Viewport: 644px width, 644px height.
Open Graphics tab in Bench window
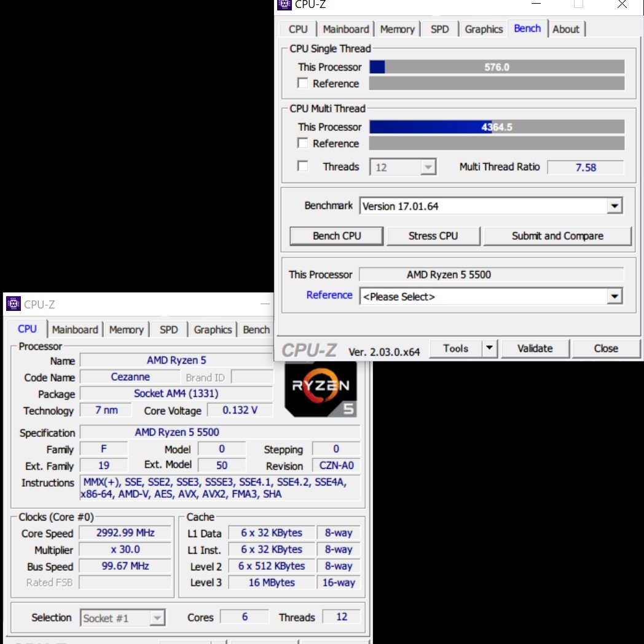pyautogui.click(x=484, y=29)
